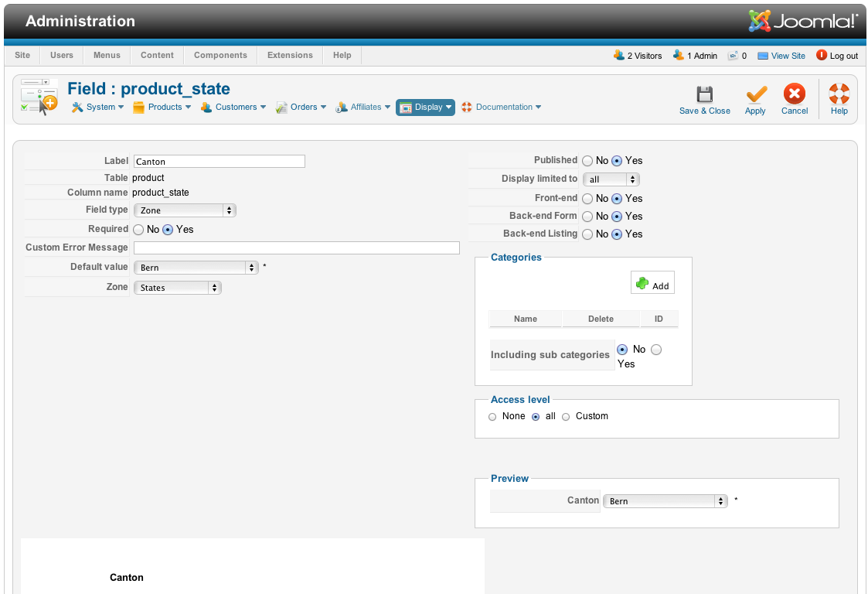Click the Log out link
This screenshot has height=594, width=868.
(x=843, y=56)
